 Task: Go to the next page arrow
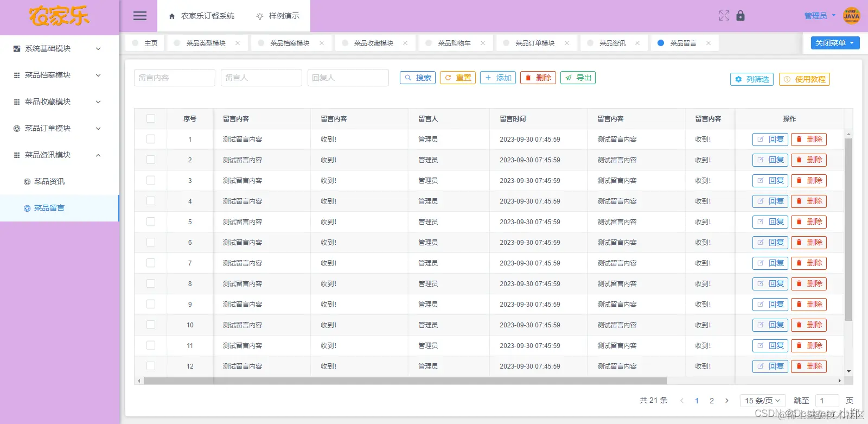[x=727, y=401]
